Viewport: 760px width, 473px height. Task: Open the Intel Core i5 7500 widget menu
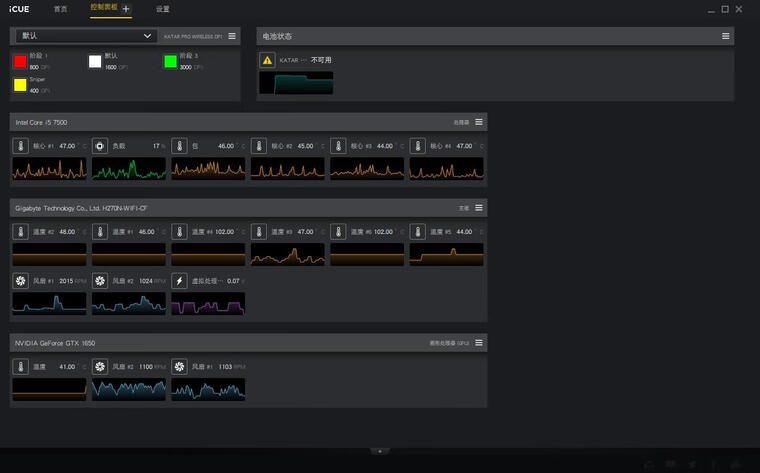click(x=479, y=122)
